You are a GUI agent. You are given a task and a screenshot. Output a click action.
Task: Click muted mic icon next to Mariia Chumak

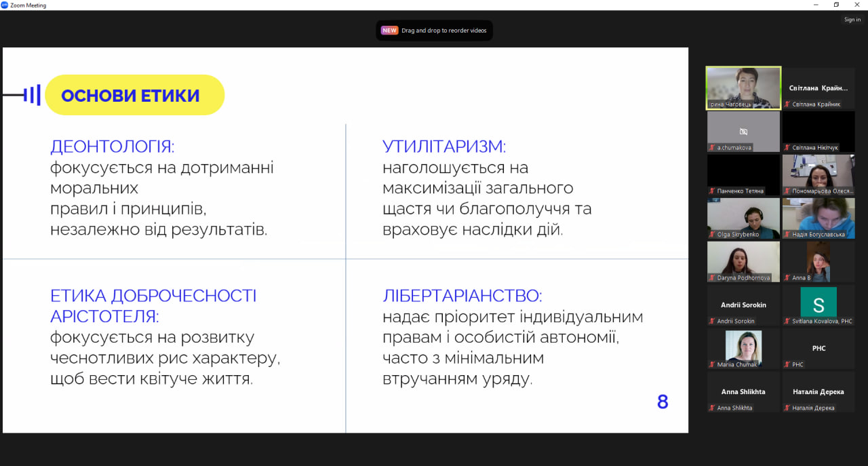click(x=713, y=365)
